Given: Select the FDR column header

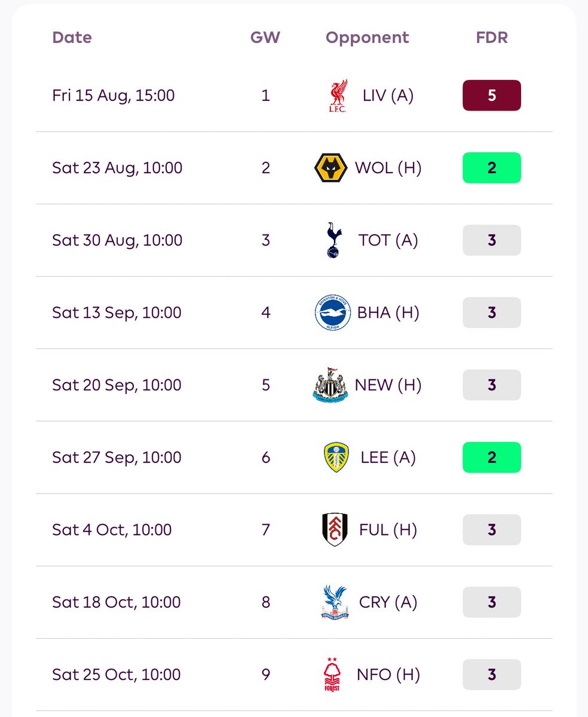Looking at the screenshot, I should tap(492, 38).
